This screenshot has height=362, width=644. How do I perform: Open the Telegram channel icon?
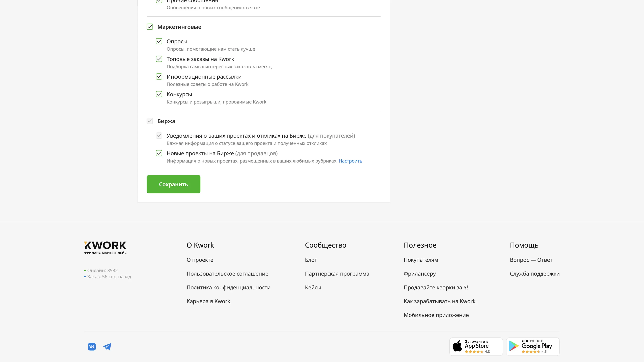(107, 347)
